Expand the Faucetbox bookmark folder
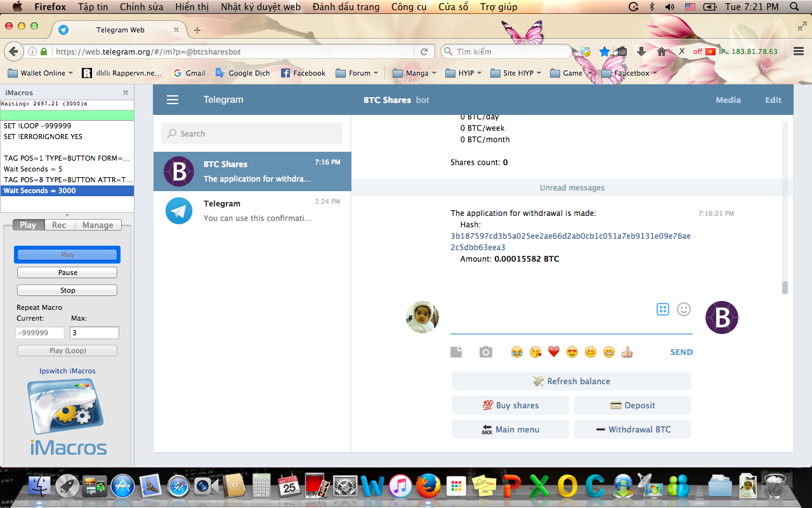The image size is (812, 508). pyautogui.click(x=629, y=73)
